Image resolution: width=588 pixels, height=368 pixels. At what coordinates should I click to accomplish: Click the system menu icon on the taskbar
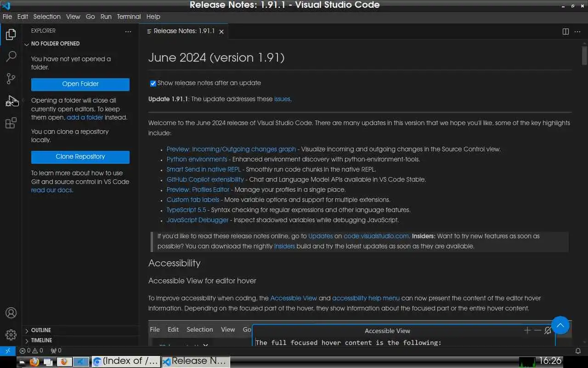pos(22,362)
